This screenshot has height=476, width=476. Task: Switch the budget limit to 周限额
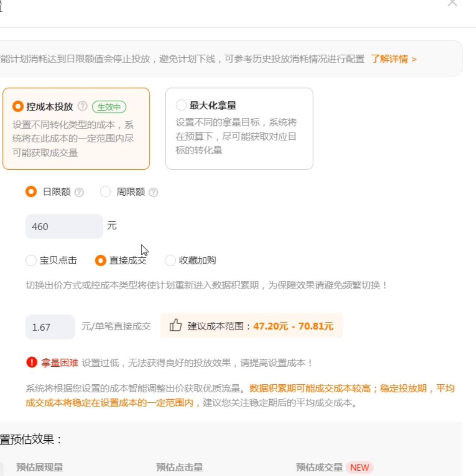(105, 192)
